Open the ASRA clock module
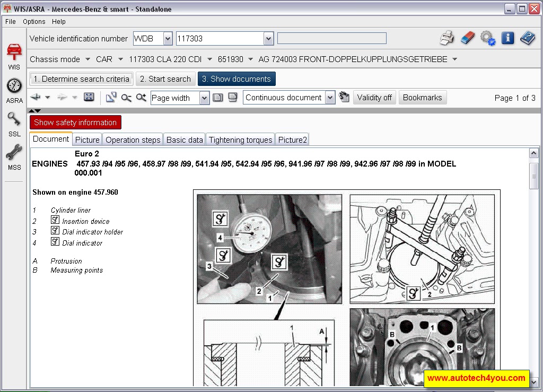This screenshot has width=543, height=392. click(x=14, y=91)
